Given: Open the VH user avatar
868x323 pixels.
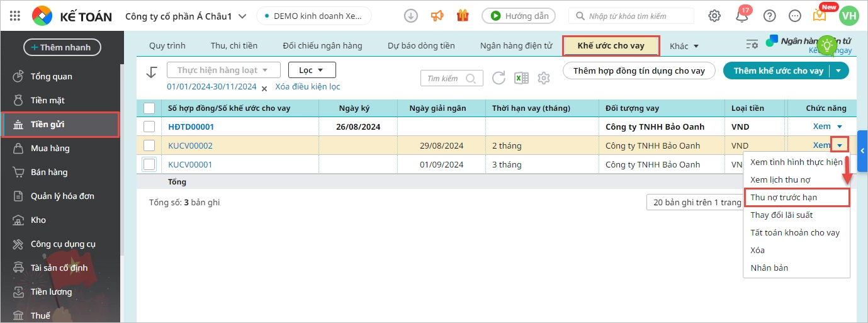Looking at the screenshot, I should coord(849,16).
